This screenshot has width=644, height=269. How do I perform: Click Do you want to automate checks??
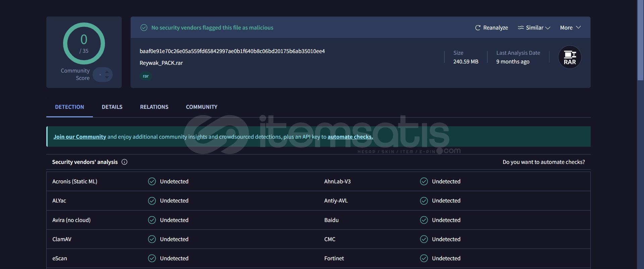(x=544, y=162)
